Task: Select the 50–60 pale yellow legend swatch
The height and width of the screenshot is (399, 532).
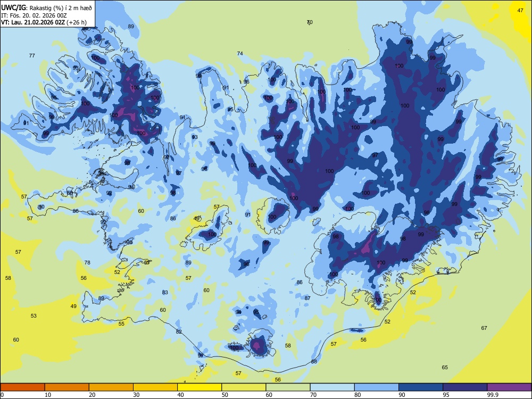Action: click(244, 387)
